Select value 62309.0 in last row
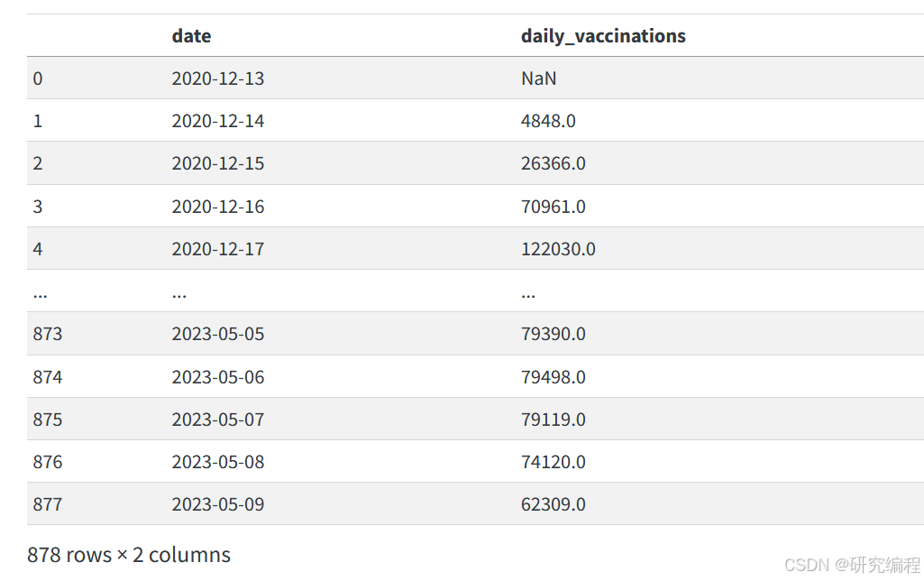The height and width of the screenshot is (581, 924). point(553,504)
